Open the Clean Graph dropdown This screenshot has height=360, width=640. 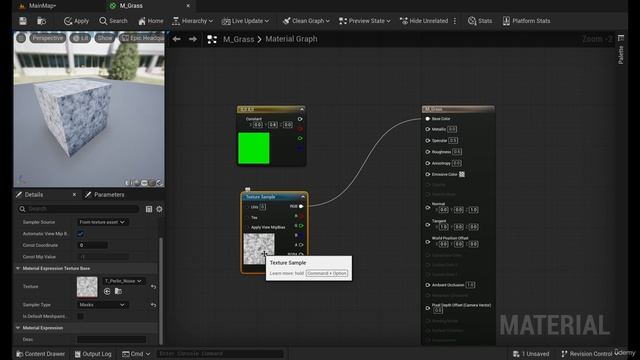306,21
